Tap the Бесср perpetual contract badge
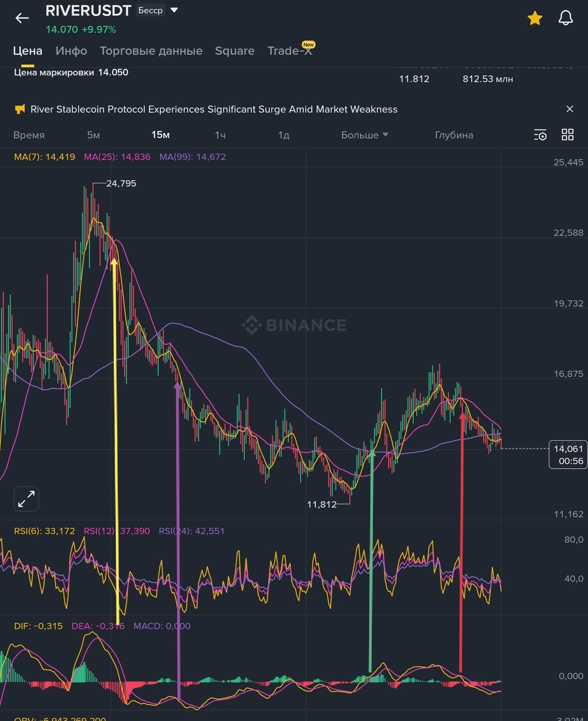The image size is (588, 721). click(151, 10)
